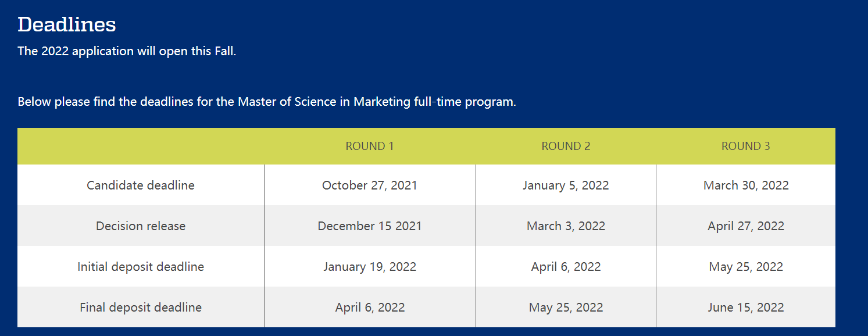Click the June 15, 2022 cell
868x336 pixels.
[x=746, y=308]
